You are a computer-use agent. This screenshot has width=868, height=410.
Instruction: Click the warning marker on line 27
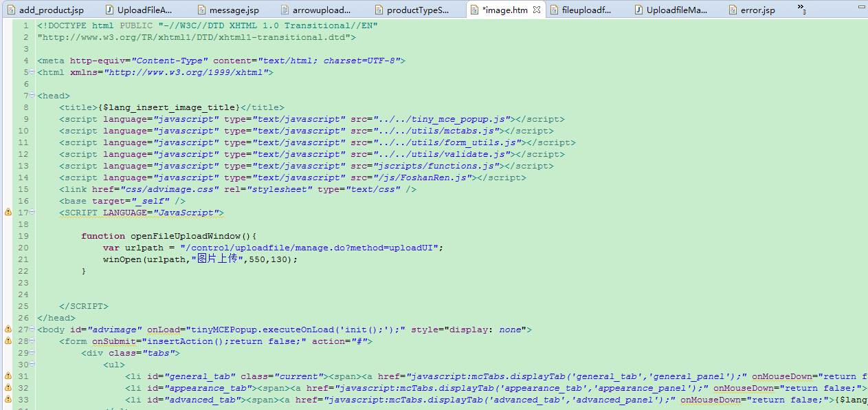pos(8,330)
